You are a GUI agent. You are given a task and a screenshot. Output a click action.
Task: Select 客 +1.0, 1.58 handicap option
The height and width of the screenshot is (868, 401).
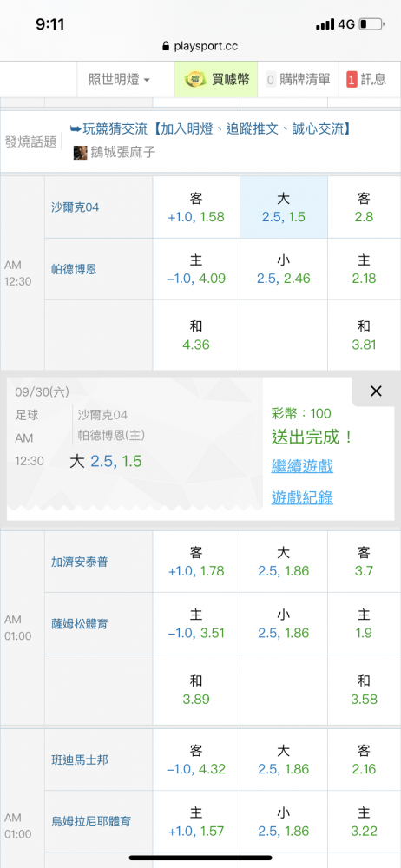[196, 207]
